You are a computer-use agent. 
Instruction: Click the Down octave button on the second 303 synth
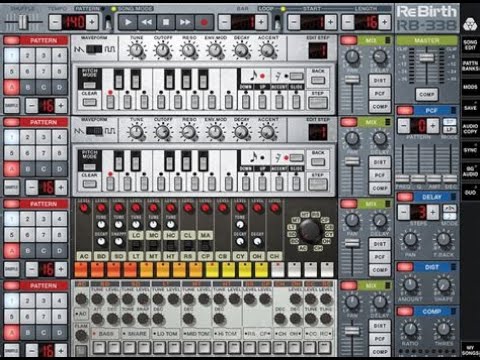coord(246,183)
